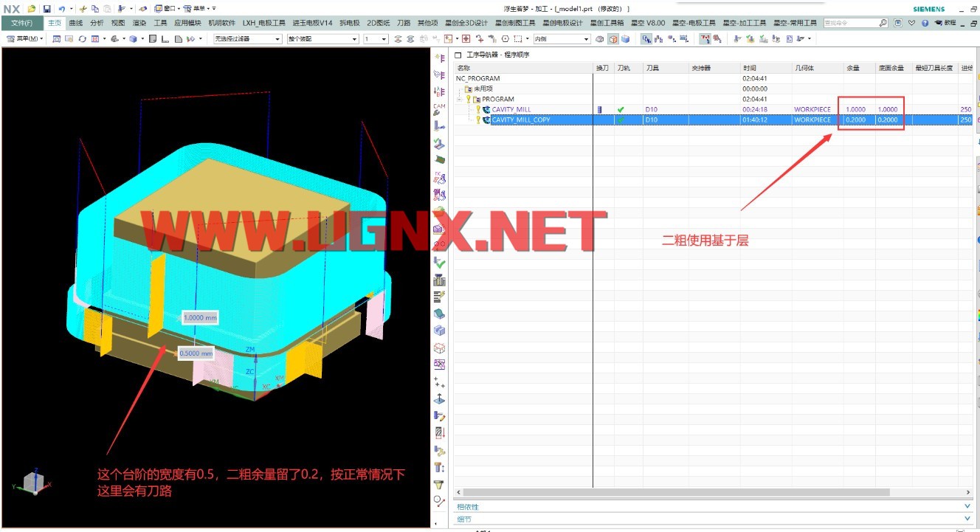The height and width of the screenshot is (532, 980).
Task: Switch to the 主页 tab
Action: [x=55, y=23]
